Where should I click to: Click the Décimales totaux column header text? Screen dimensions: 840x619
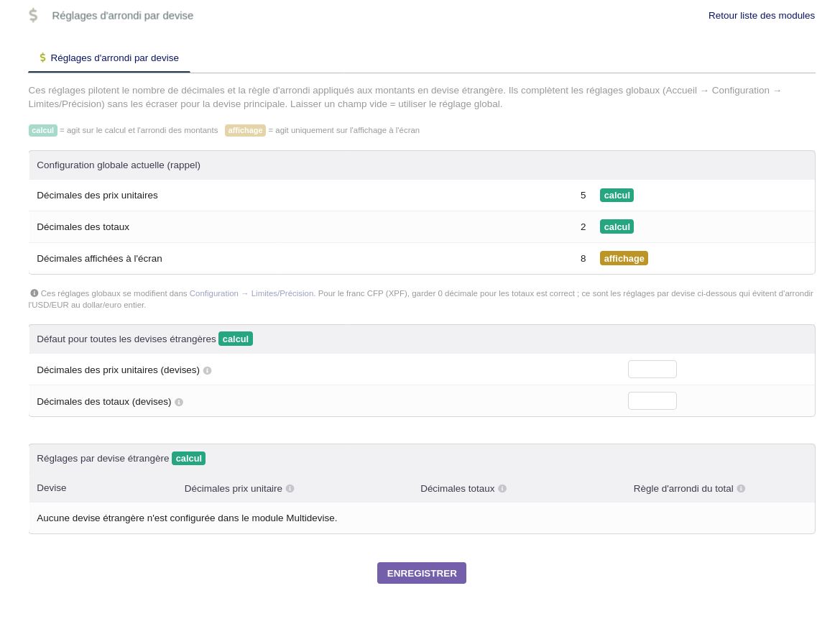tap(458, 488)
